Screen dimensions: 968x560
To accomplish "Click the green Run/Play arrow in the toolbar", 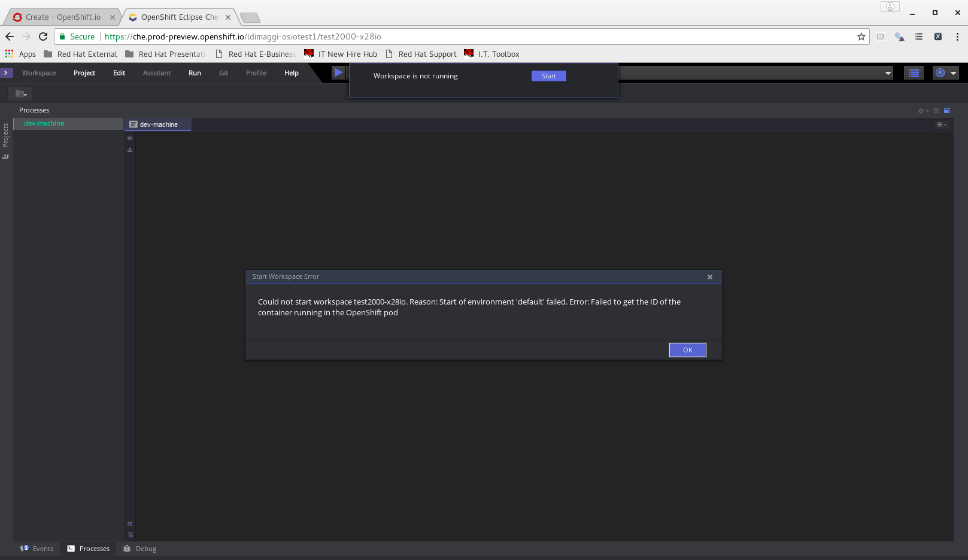I will pyautogui.click(x=339, y=72).
